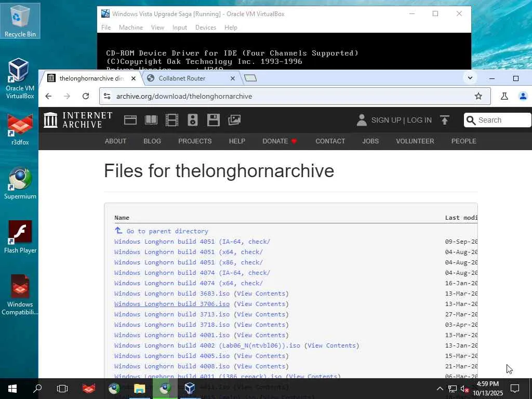Open the JOBS nav item
The width and height of the screenshot is (532, 399).
[x=370, y=141]
